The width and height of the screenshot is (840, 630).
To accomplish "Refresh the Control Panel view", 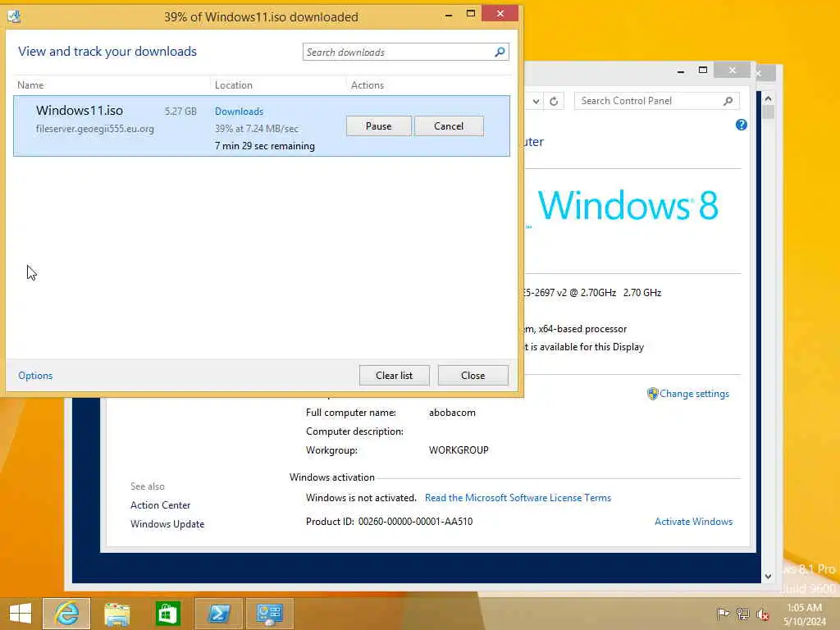I will pyautogui.click(x=554, y=101).
